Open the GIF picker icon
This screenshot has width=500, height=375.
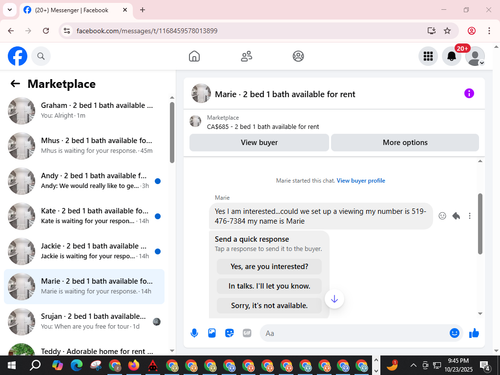pyautogui.click(x=247, y=333)
